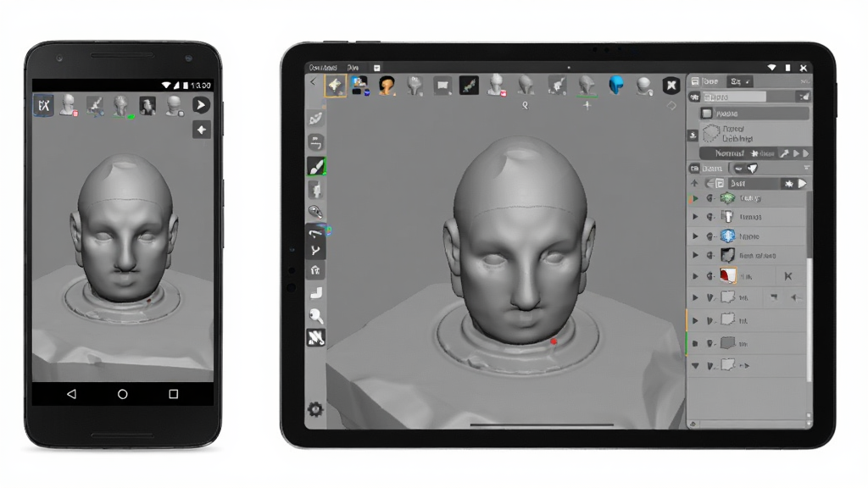This screenshot has width=868, height=488.
Task: Choose the bust icon with red badge on tablet
Action: (x=497, y=86)
